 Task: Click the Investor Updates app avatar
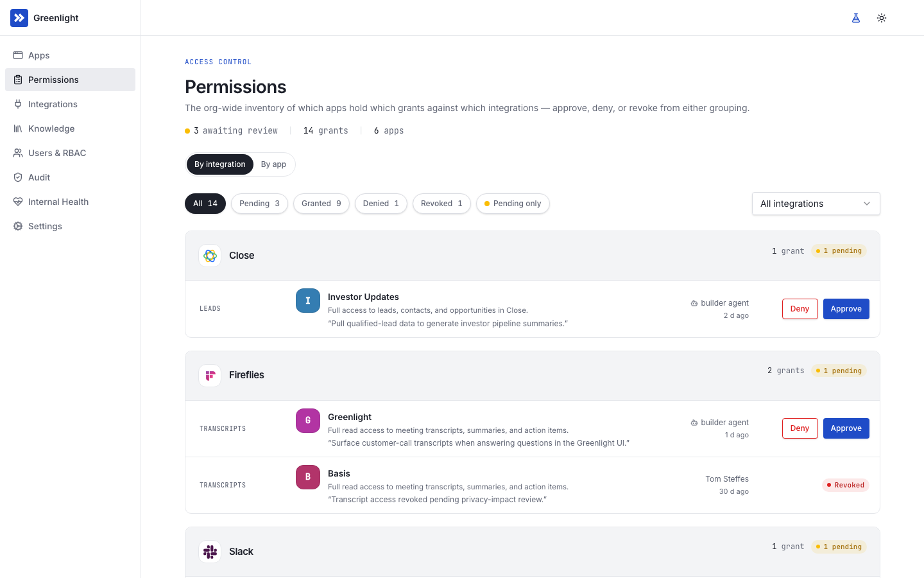click(308, 301)
